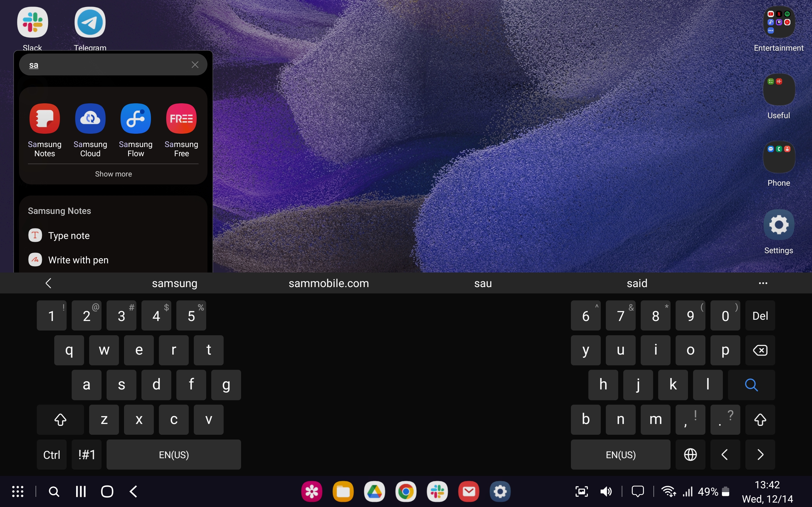Click Show more under app results
This screenshot has height=507, width=812.
coord(114,174)
